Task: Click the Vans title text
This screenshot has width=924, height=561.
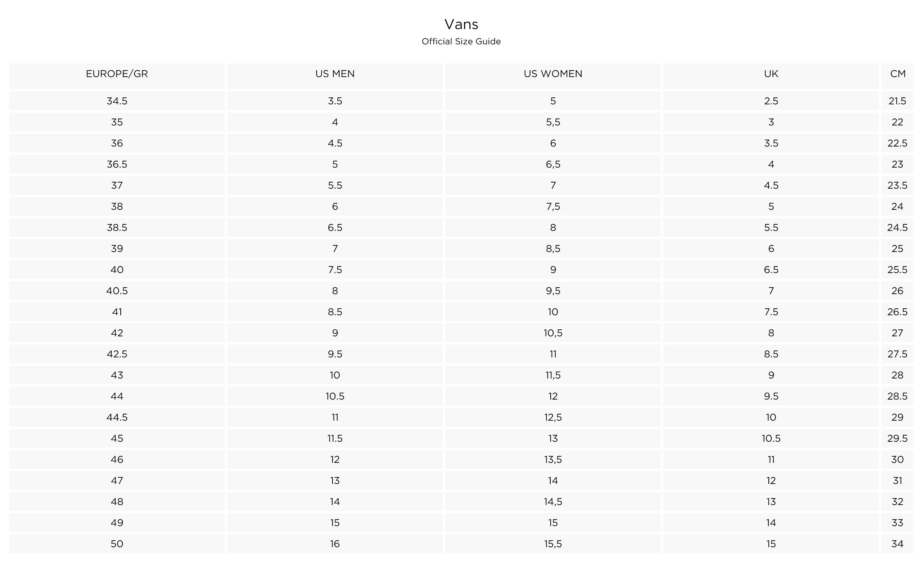Action: point(461,24)
